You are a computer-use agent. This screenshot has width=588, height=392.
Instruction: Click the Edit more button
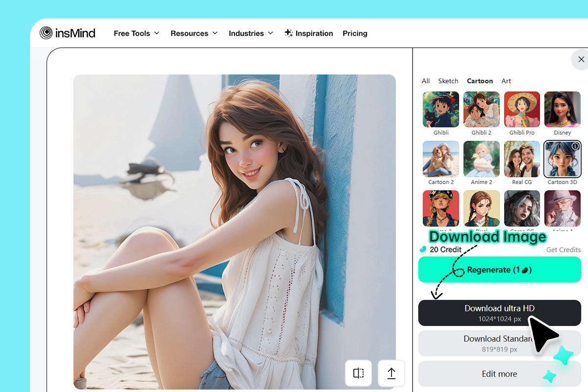[499, 374]
